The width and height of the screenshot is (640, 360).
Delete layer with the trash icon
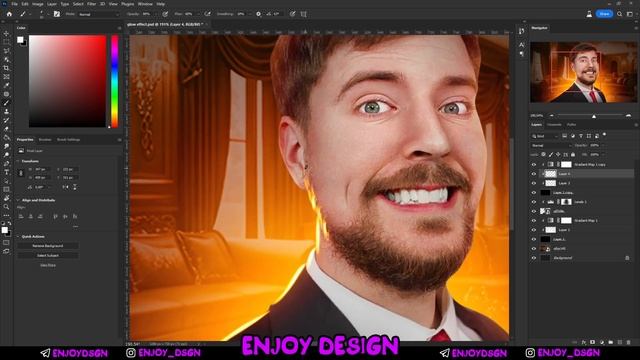628,342
